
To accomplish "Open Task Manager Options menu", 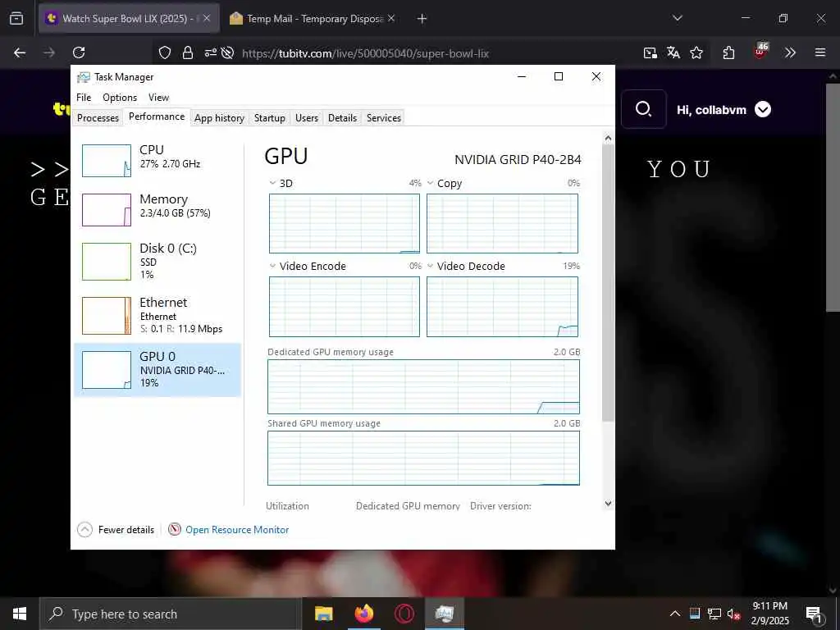I will coord(120,98).
